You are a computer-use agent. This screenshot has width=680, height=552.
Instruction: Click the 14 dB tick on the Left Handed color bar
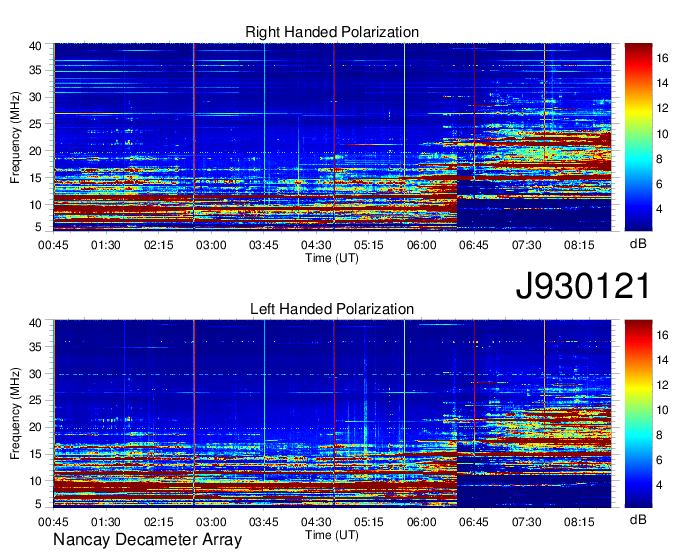pos(662,360)
